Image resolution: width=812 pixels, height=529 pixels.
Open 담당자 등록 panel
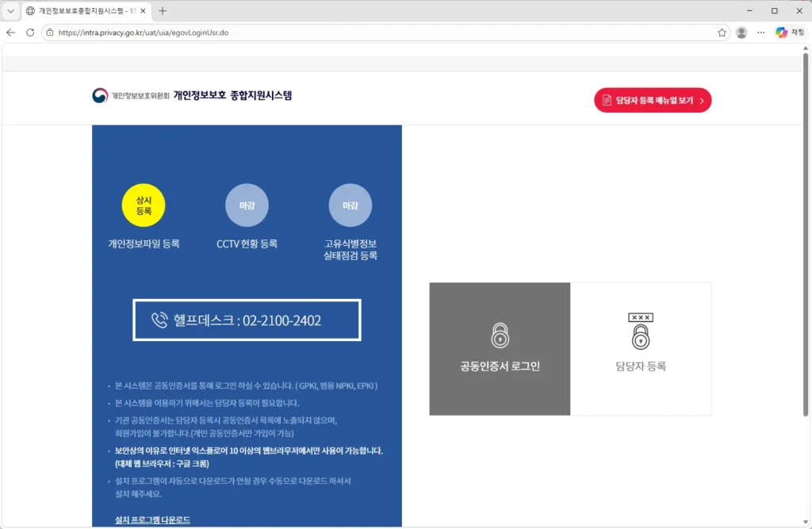pos(641,349)
